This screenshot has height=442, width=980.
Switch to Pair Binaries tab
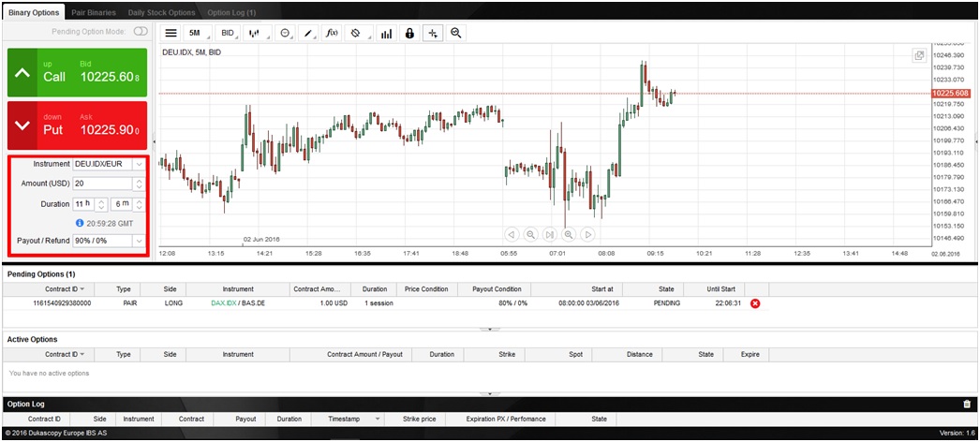(94, 12)
